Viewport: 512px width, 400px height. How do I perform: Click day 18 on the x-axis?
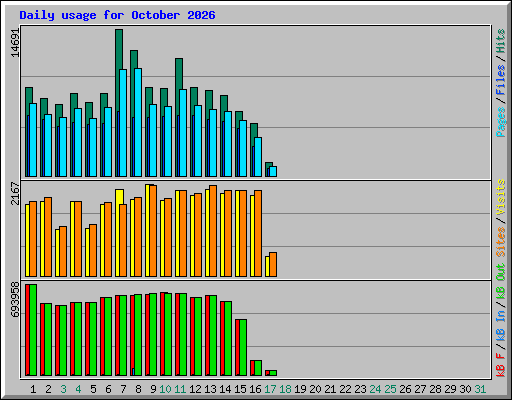click(285, 389)
